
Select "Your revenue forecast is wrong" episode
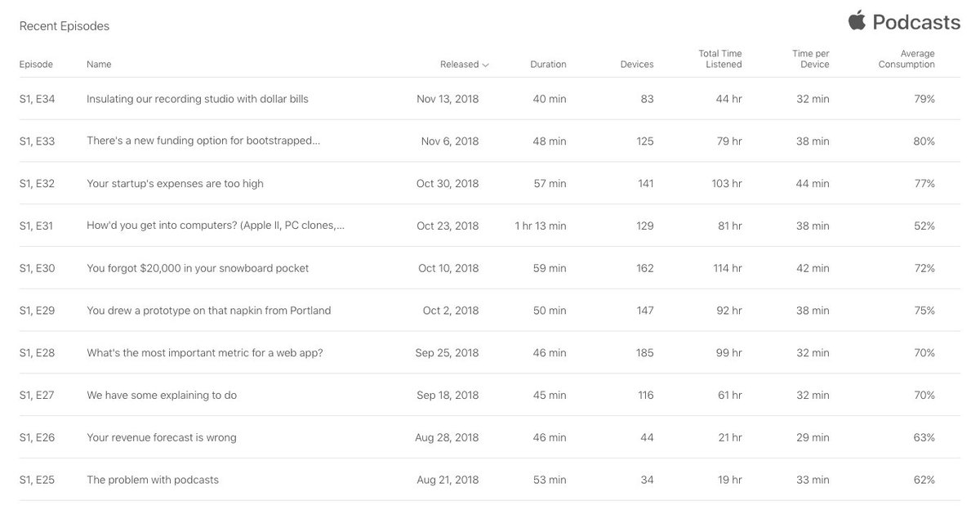coord(162,438)
